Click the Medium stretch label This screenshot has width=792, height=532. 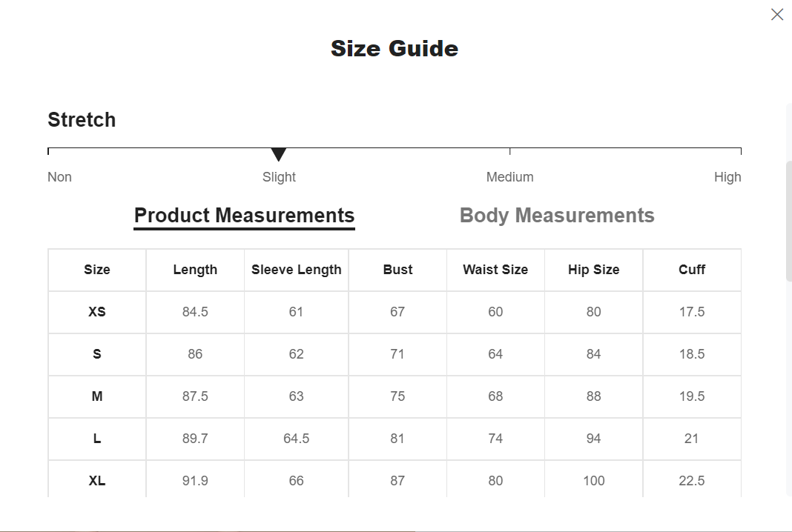tap(509, 177)
